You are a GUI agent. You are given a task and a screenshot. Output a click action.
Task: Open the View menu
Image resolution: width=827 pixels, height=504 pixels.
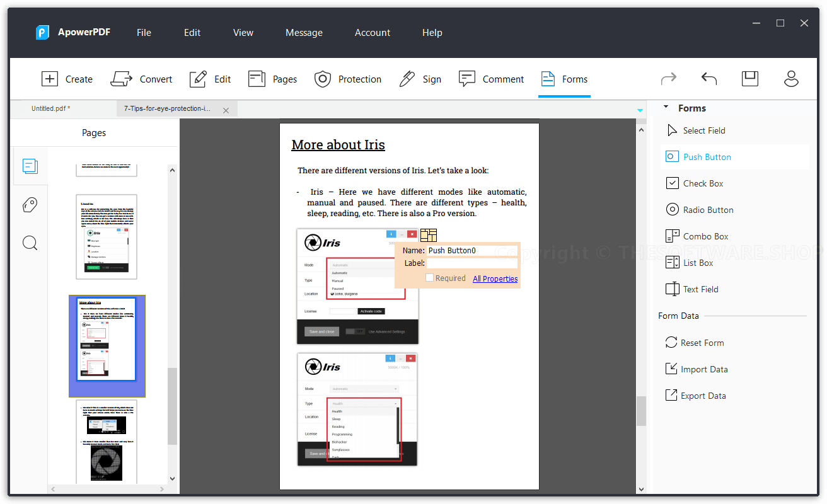pos(243,33)
